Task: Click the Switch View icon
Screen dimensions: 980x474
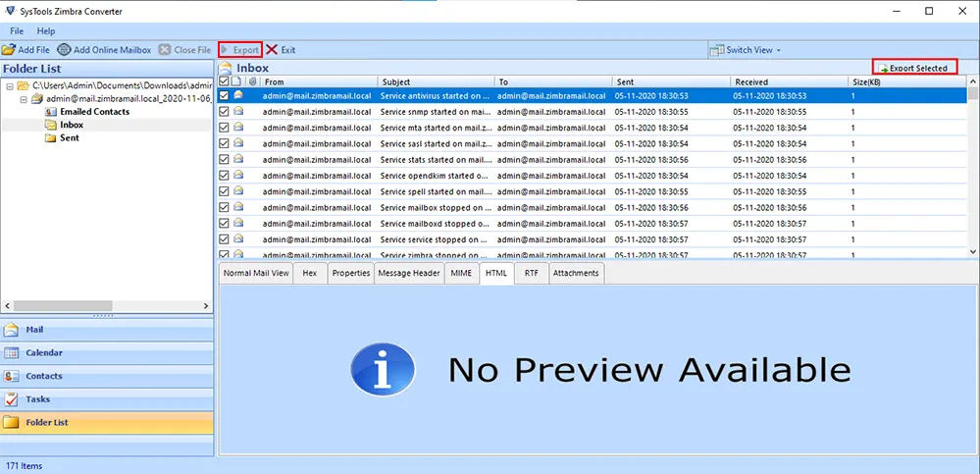Action: [x=717, y=49]
